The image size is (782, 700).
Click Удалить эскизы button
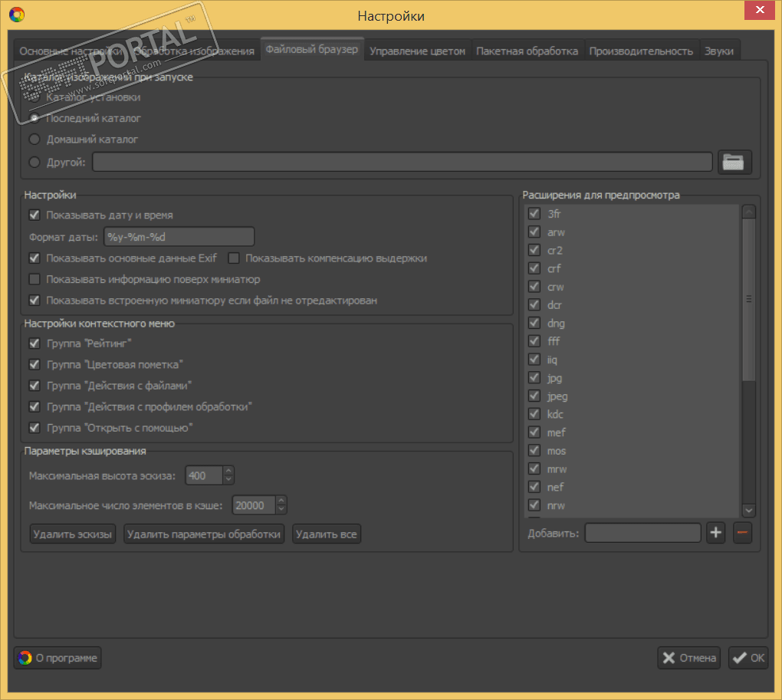[72, 534]
